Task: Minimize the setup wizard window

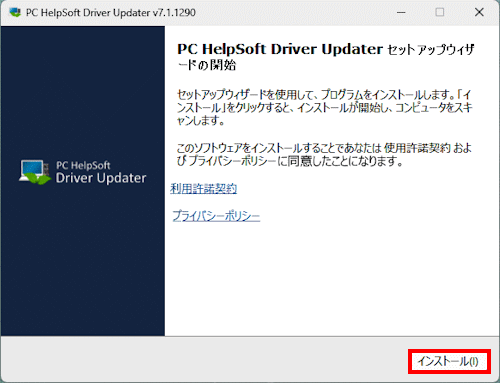Action: click(x=401, y=13)
